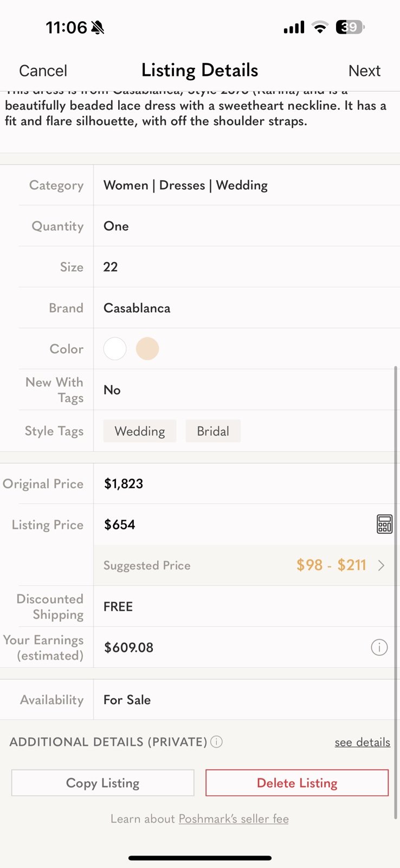
Task: Tap Cancel in the navigation bar
Action: 43,71
